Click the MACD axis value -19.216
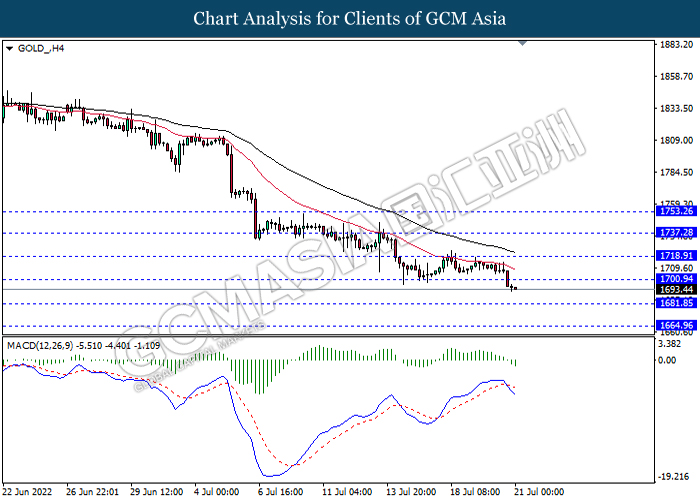 coord(673,477)
